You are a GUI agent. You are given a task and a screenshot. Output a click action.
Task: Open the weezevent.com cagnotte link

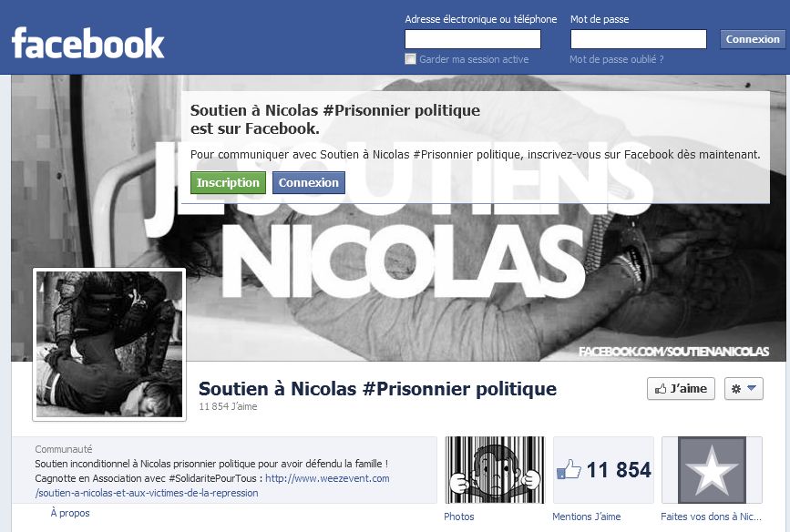[x=212, y=486]
